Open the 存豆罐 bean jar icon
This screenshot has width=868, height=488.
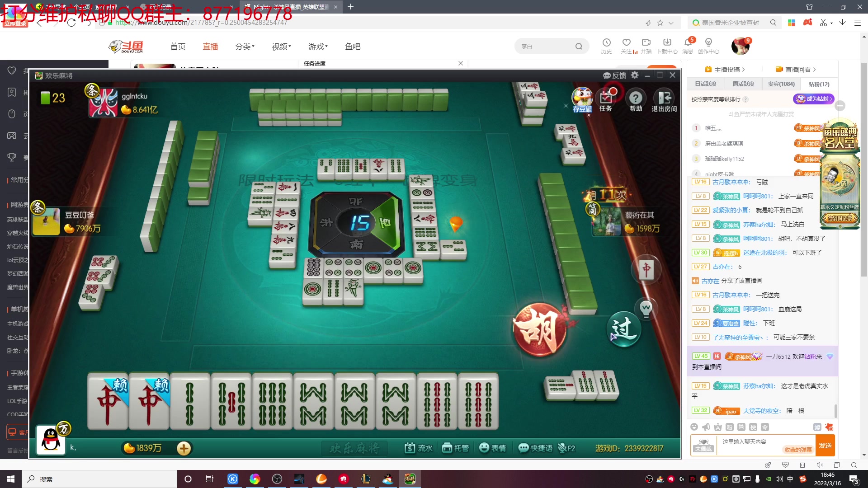pyautogui.click(x=582, y=99)
